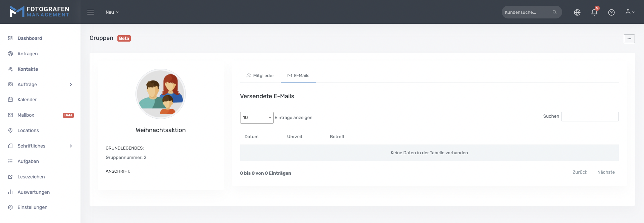This screenshot has height=223, width=644.
Task: Open the three-dots options button
Action: tap(629, 39)
